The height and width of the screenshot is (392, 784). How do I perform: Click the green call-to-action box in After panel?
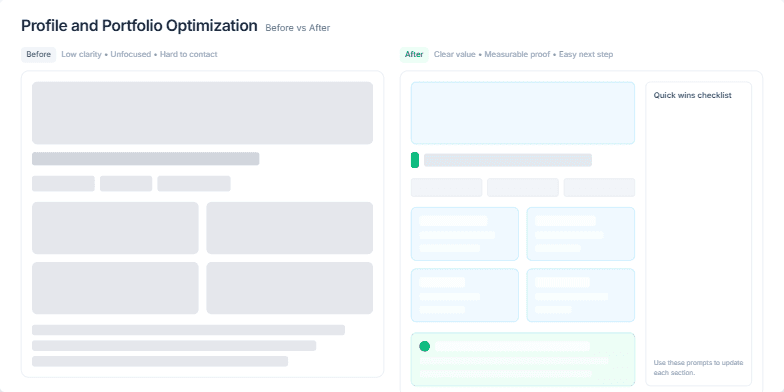click(523, 359)
